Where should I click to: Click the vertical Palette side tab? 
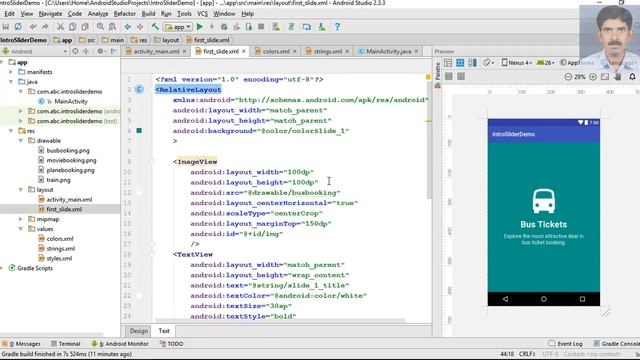click(438, 74)
